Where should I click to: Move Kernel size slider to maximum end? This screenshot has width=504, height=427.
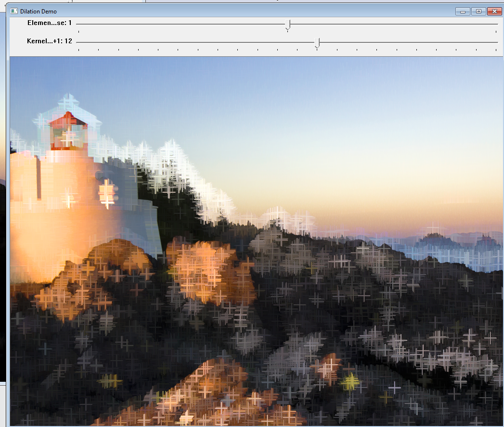tap(495, 42)
